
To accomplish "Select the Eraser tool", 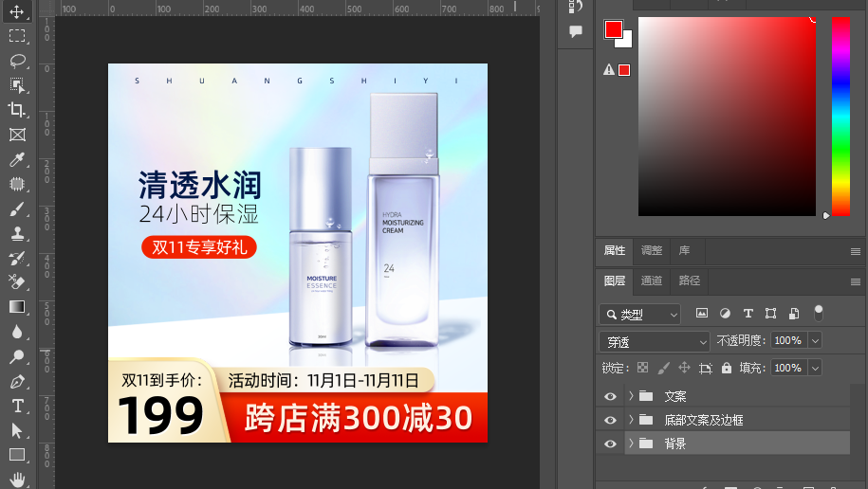I will click(x=17, y=282).
